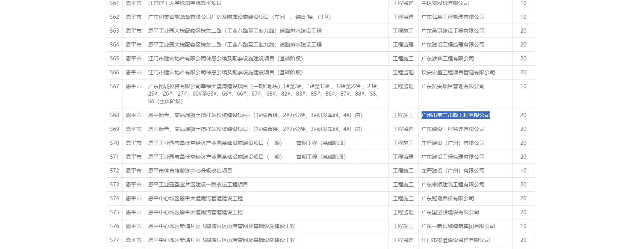This screenshot has width=644, height=249.
Task: Click row number '562'
Action: [115, 17]
